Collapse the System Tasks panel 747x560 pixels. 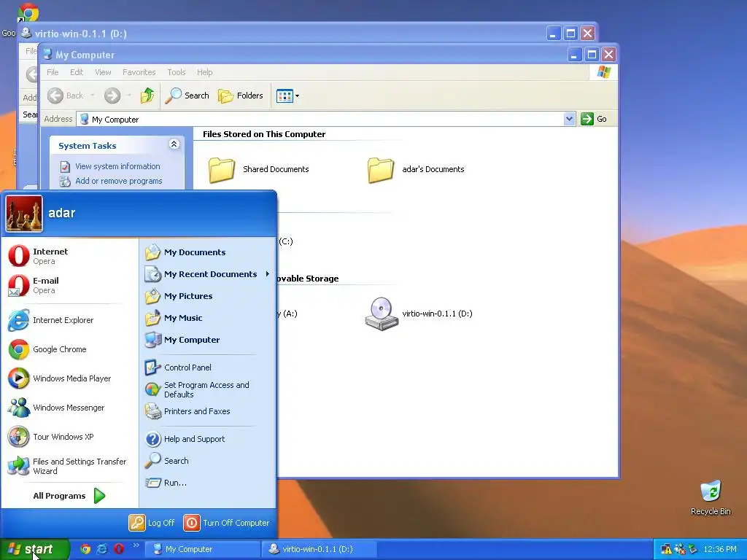[x=174, y=144]
